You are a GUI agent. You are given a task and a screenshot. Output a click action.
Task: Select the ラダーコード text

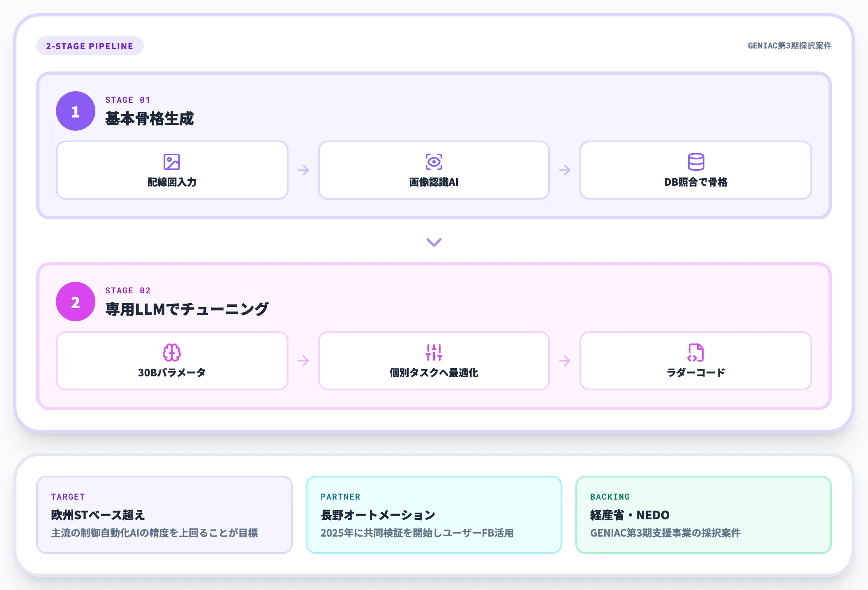click(696, 373)
